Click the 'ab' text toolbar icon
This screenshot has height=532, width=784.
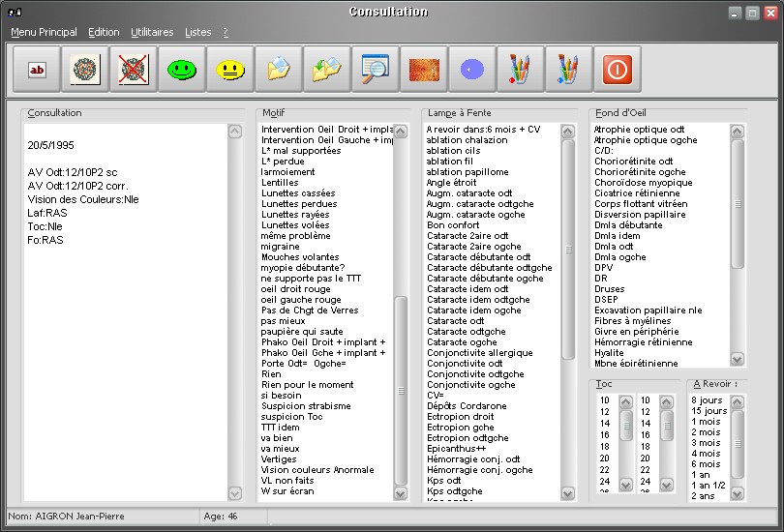tap(37, 70)
